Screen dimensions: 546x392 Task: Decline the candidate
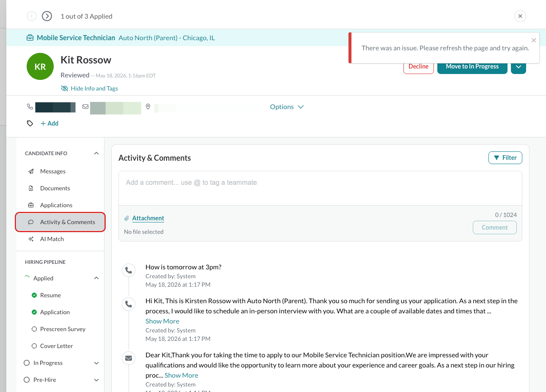click(419, 67)
